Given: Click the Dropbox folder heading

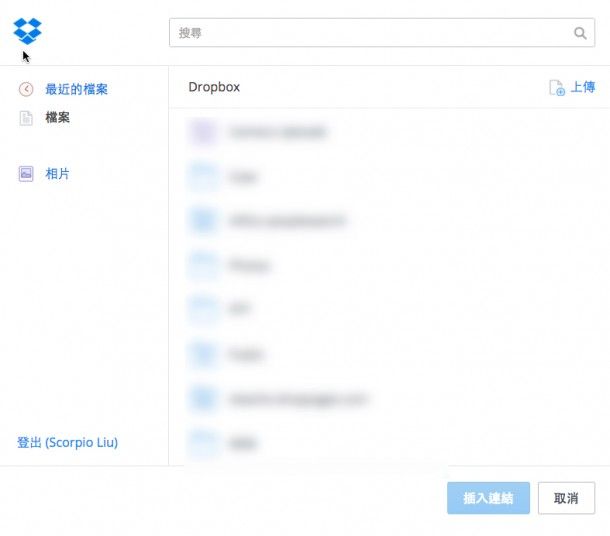Looking at the screenshot, I should tap(214, 87).
